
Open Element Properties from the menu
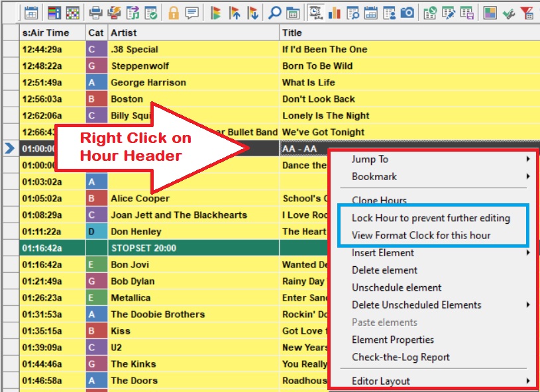tap(393, 340)
